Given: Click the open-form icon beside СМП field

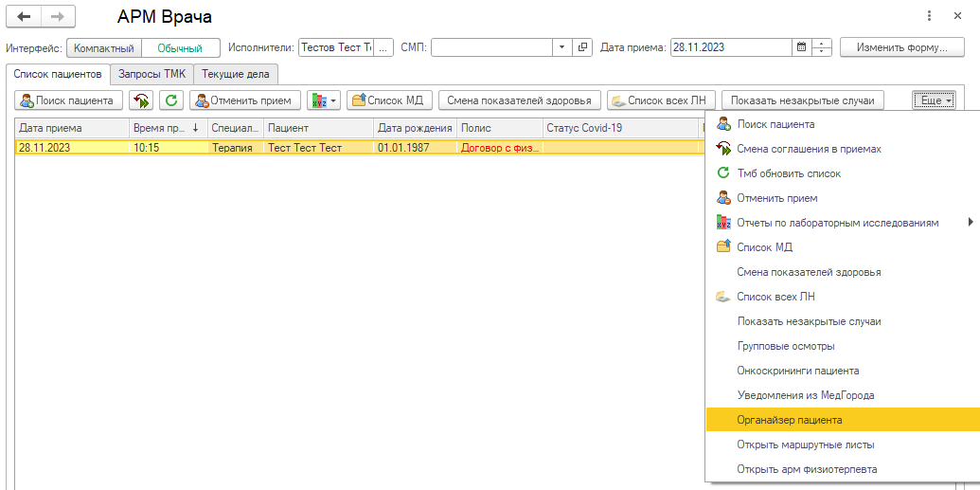Looking at the screenshot, I should point(583,47).
